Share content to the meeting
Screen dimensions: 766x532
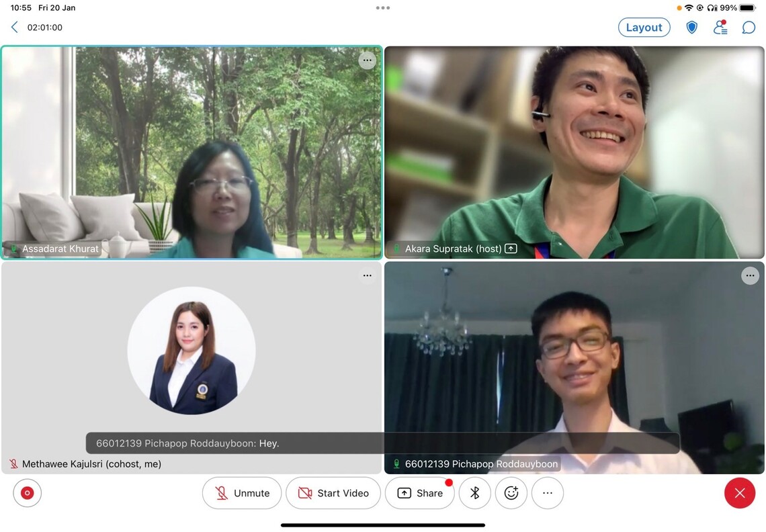(419, 493)
